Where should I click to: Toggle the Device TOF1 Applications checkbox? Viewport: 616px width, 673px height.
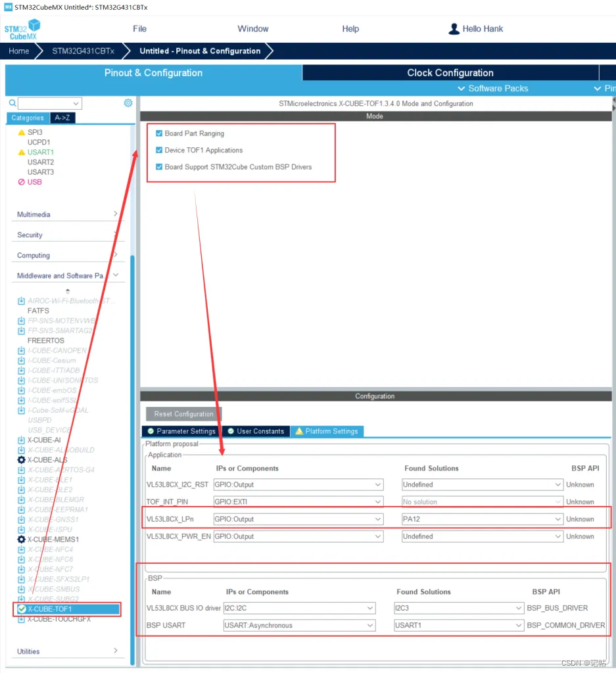click(159, 151)
